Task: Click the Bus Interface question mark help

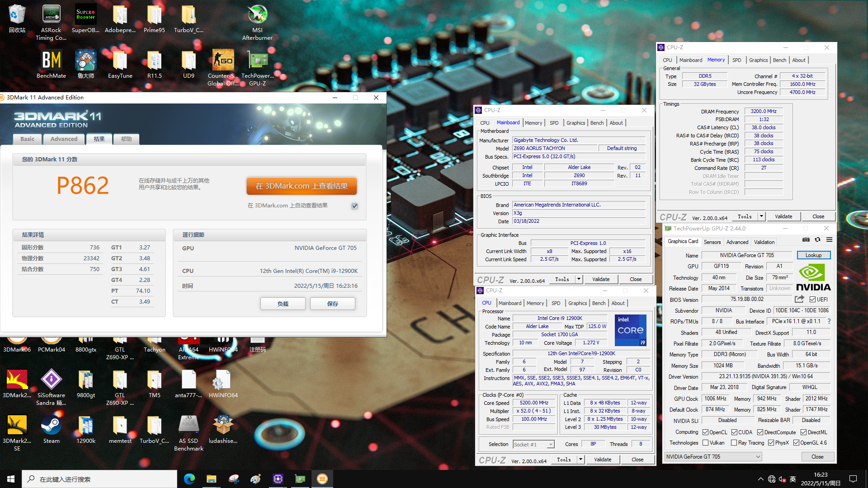Action: pos(829,321)
